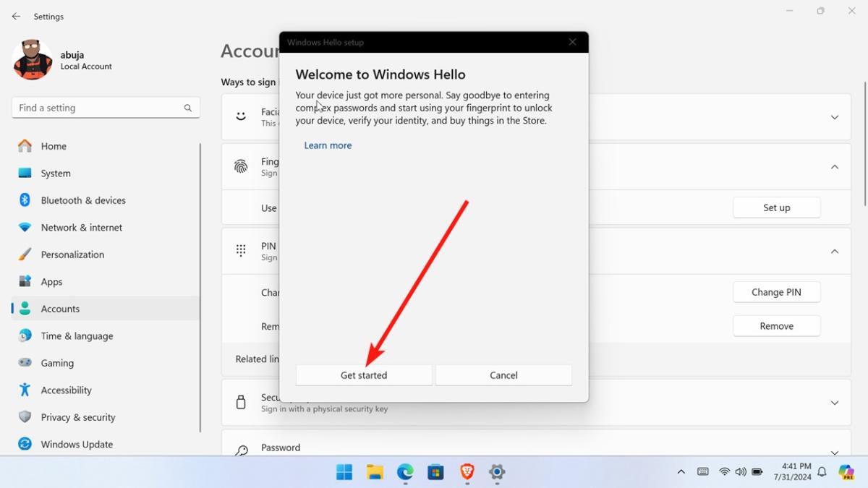
Task: Select Bluetooth & devices in sidebar
Action: coord(84,200)
